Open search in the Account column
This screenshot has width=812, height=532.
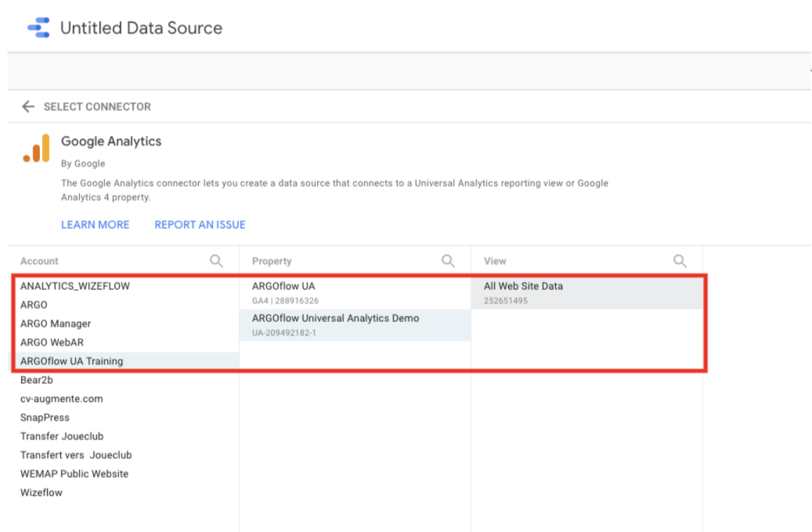(216, 260)
